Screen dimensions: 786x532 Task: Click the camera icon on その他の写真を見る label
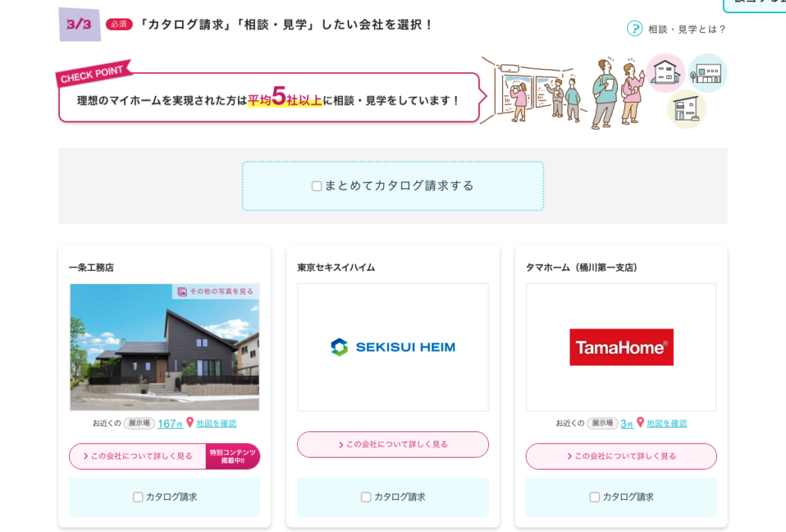coord(183,292)
